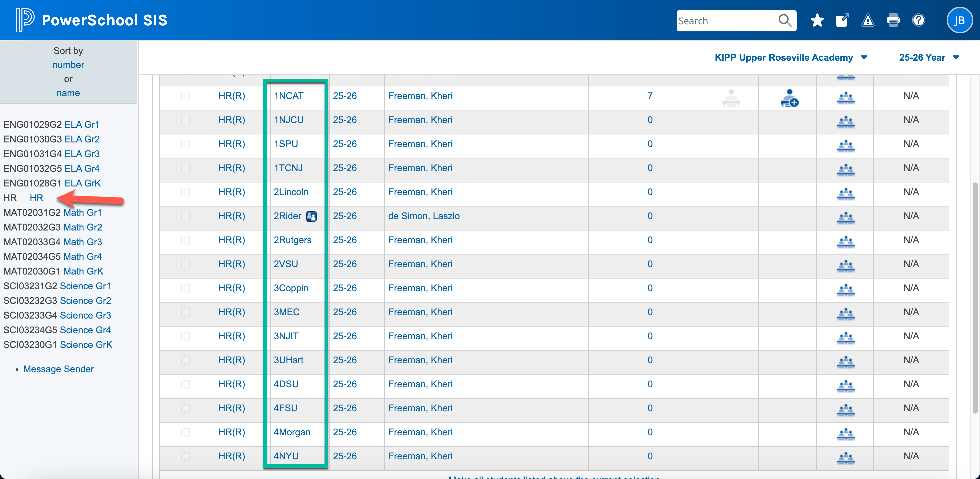Open favorites star icon
This screenshot has height=479, width=980.
point(817,20)
